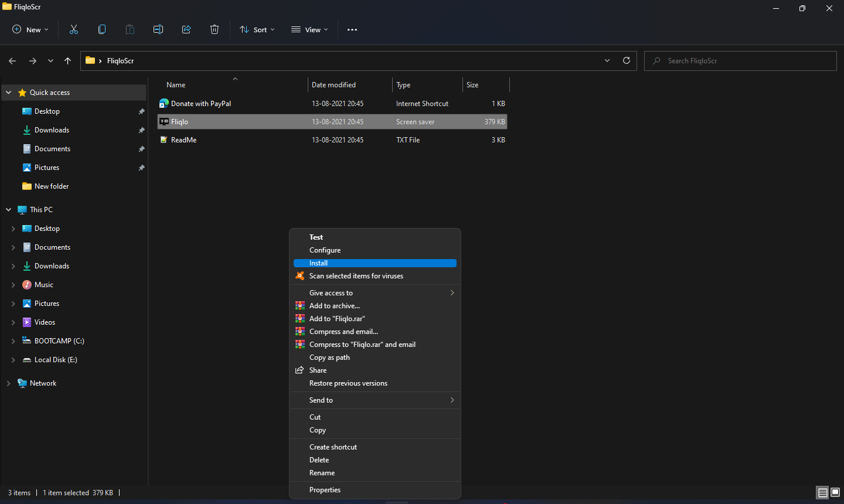Choose Install from context menu
The image size is (844, 504).
click(375, 263)
